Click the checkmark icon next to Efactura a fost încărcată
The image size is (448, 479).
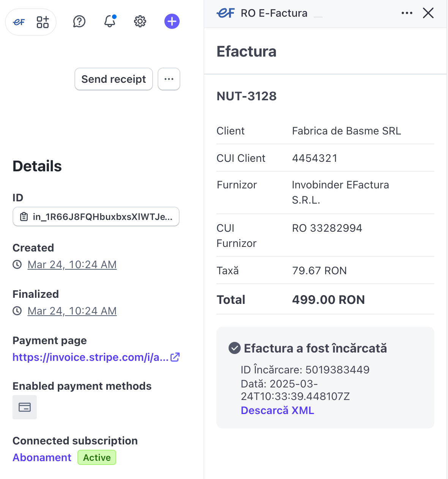(235, 348)
